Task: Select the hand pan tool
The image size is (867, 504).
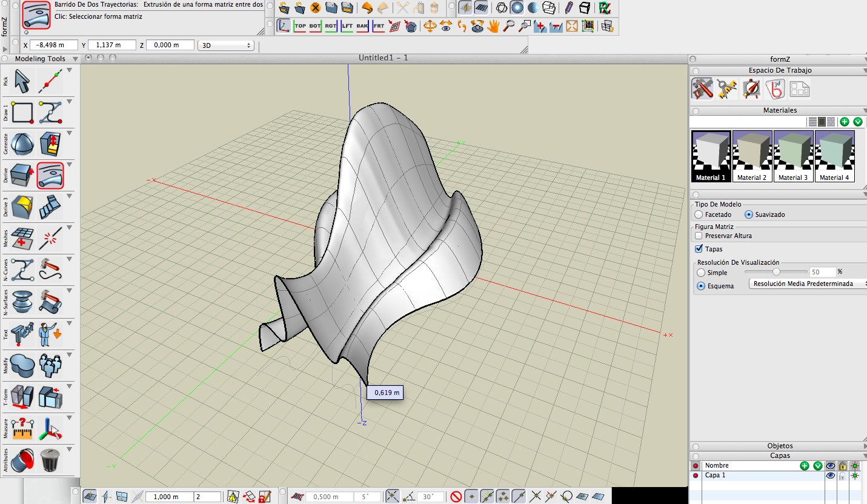Action: pyautogui.click(x=493, y=26)
